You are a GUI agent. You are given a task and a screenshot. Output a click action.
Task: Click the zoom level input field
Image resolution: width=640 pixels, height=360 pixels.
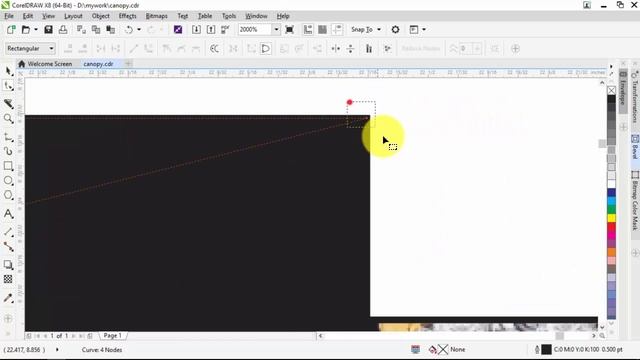tap(255, 29)
